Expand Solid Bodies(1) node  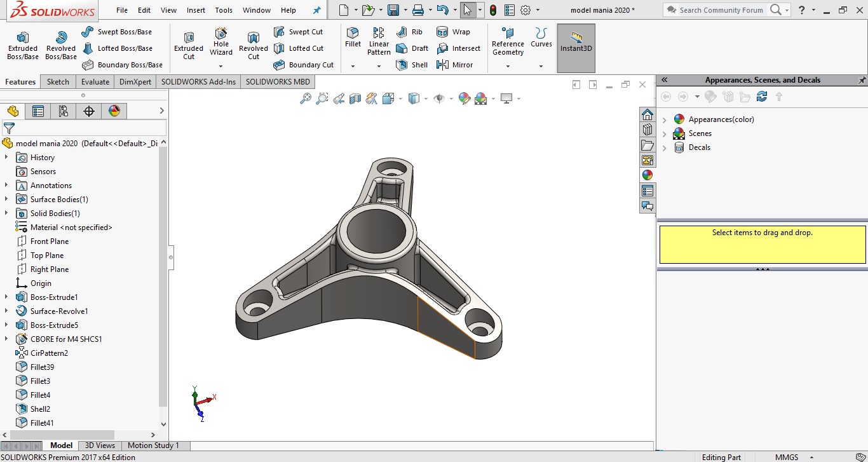point(6,213)
